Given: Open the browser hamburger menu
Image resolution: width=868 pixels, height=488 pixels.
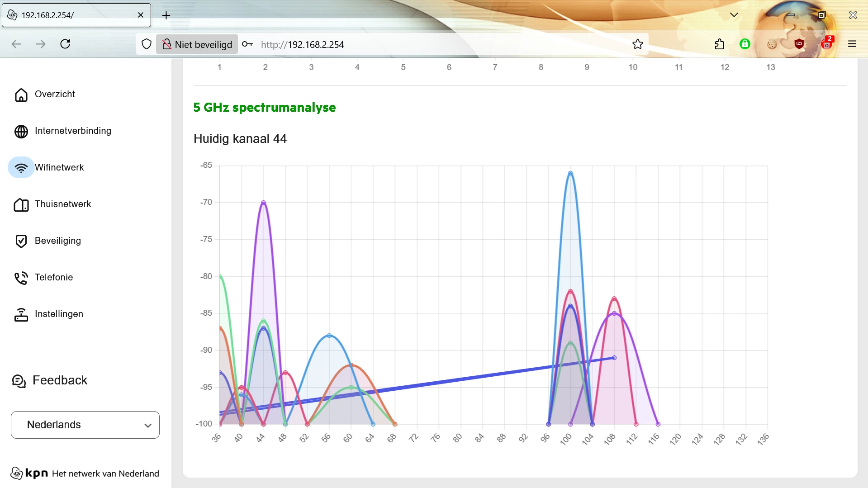Looking at the screenshot, I should (852, 44).
